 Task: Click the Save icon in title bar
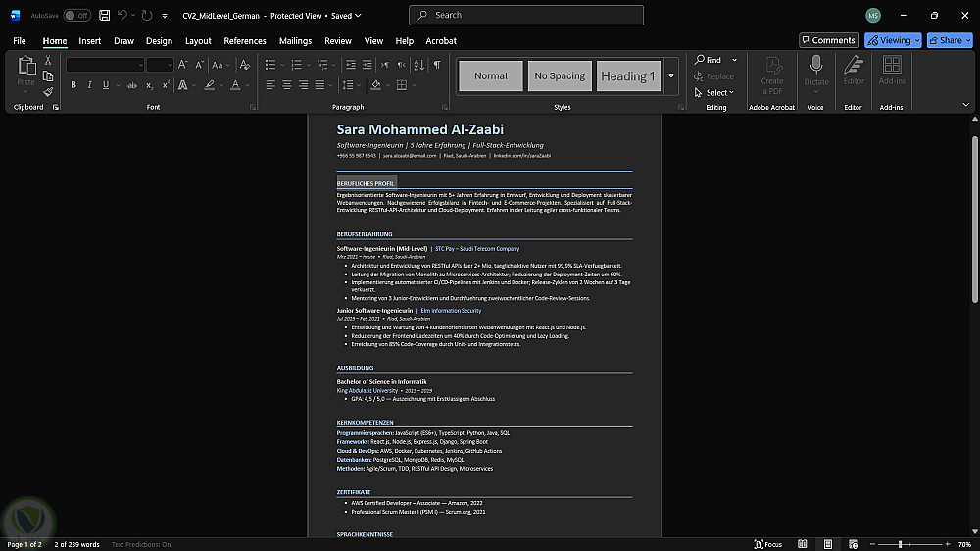[x=105, y=16]
